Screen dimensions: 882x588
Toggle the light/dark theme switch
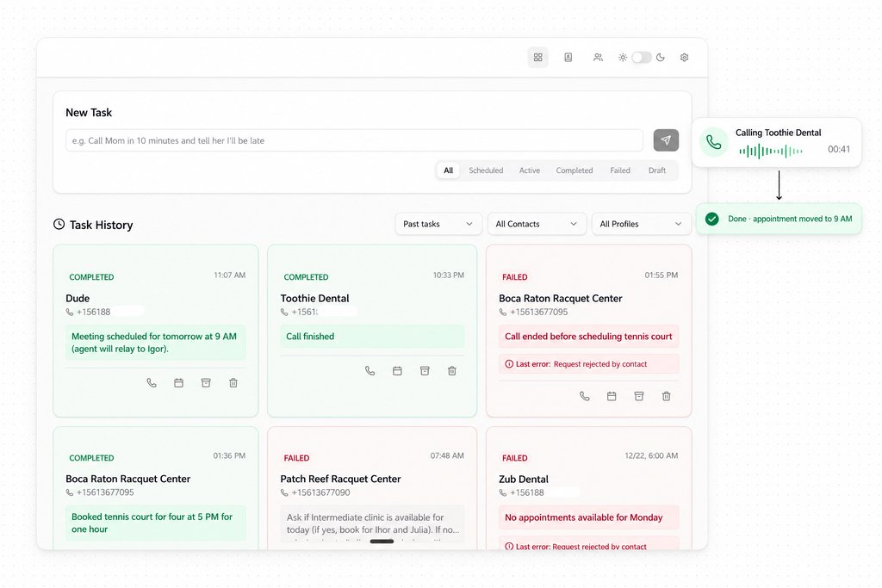click(641, 58)
